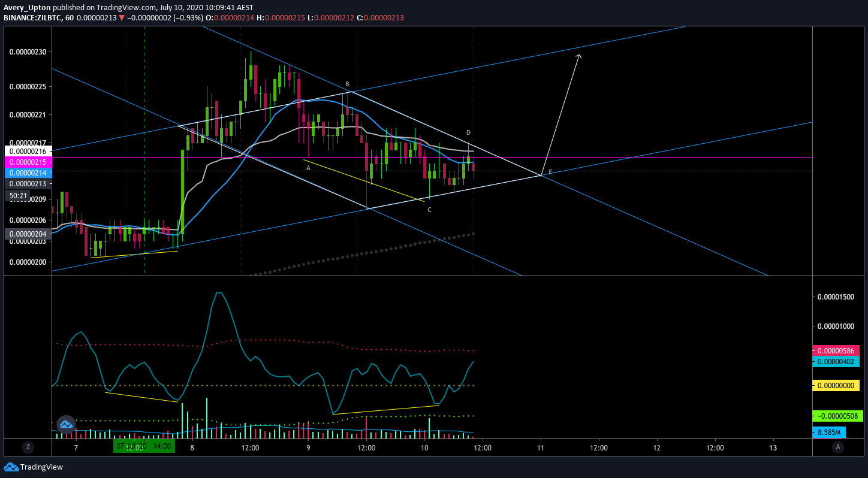This screenshot has height=478, width=868.
Task: Click the green 14:00 date marker on time axis
Action: (x=144, y=446)
